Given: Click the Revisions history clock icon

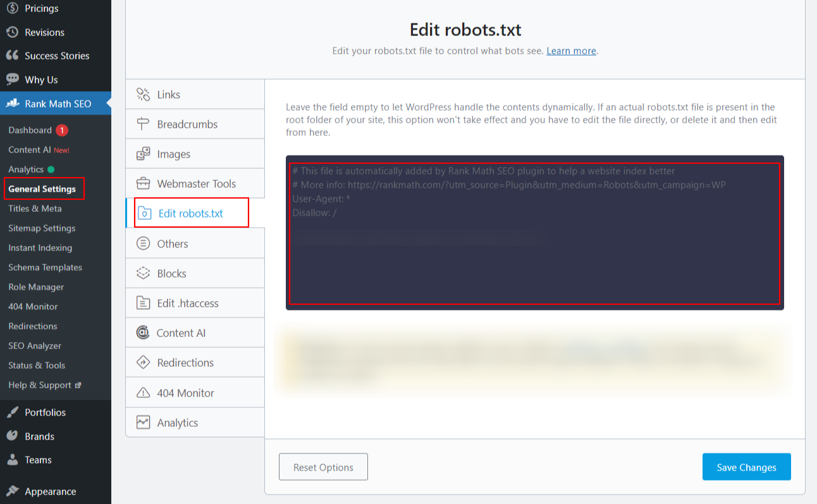Looking at the screenshot, I should point(12,32).
